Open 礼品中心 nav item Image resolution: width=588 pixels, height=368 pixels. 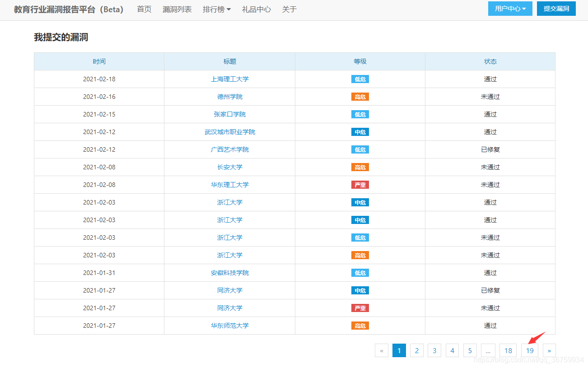tap(257, 9)
